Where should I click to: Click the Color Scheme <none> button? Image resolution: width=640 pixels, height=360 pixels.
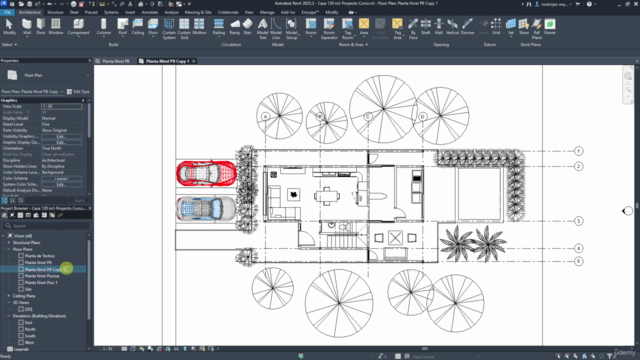click(61, 178)
